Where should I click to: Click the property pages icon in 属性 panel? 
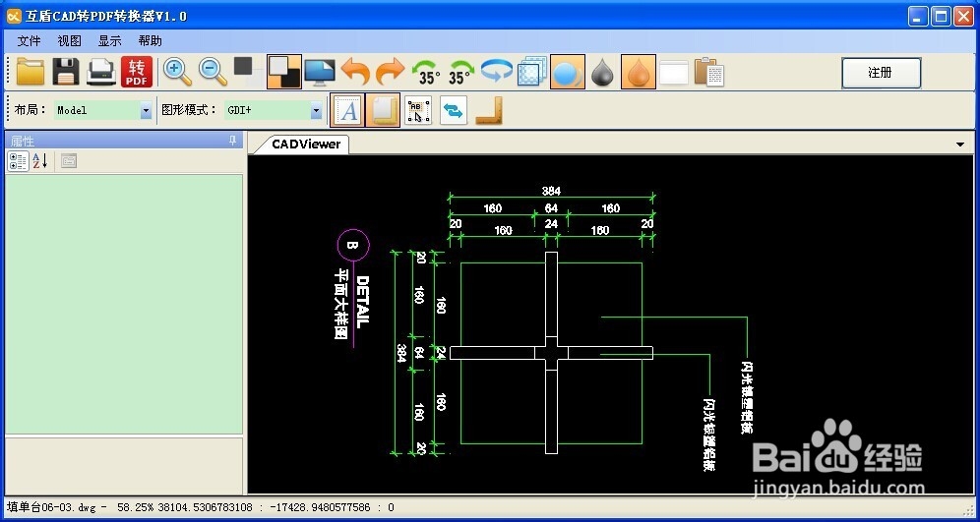tap(69, 162)
